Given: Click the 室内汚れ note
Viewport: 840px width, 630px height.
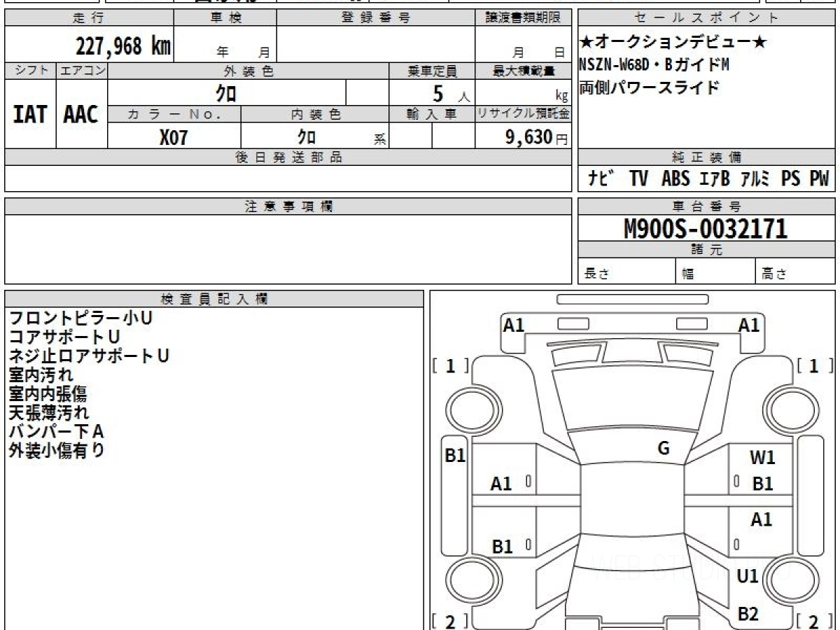Looking at the screenshot, I should coord(41,375).
